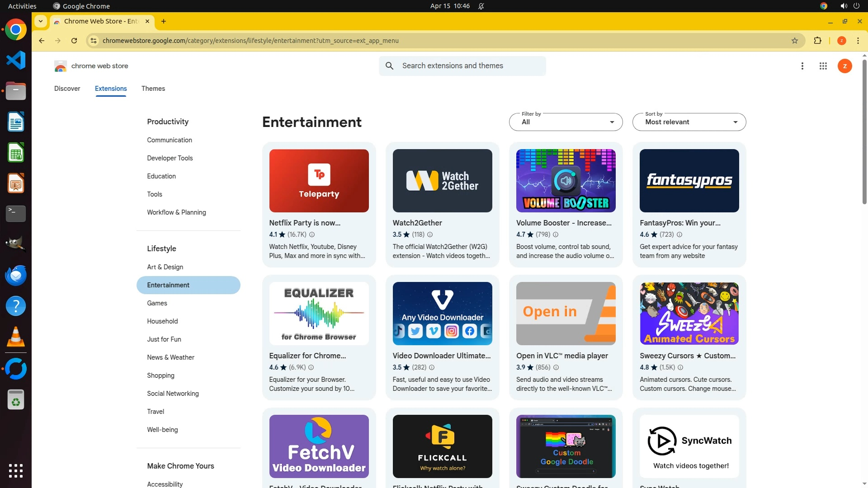
Task: Click info icon beside Teleparty rating
Action: coord(312,235)
